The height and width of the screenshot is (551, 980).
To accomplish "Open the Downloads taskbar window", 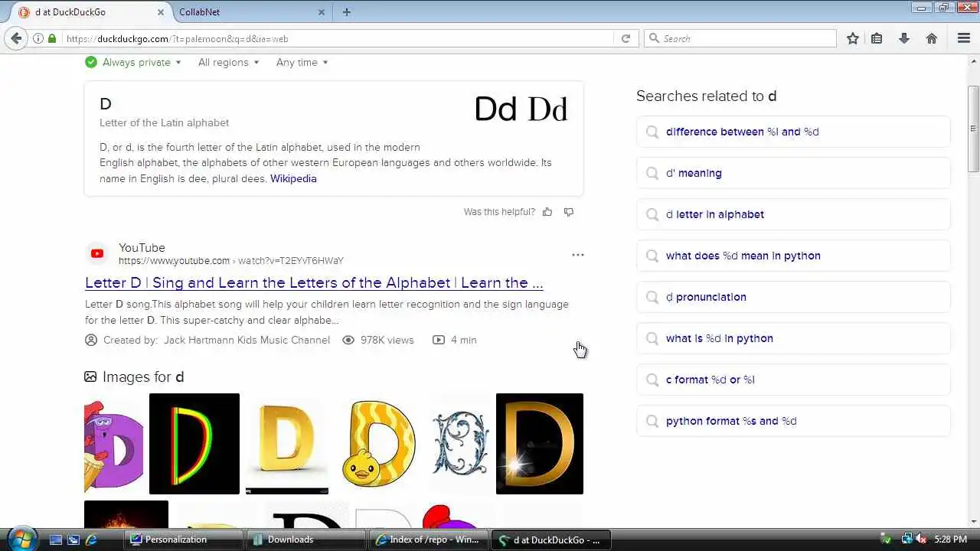I will 306,540.
